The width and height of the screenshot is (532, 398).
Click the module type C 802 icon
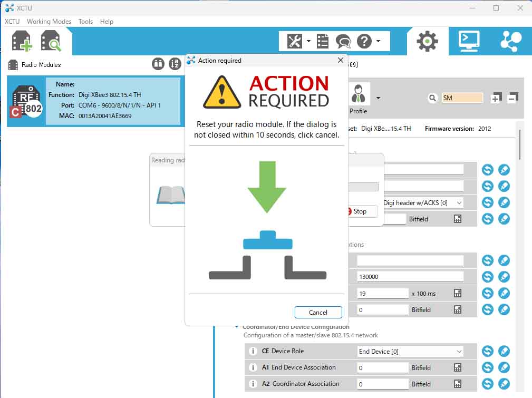point(26,102)
